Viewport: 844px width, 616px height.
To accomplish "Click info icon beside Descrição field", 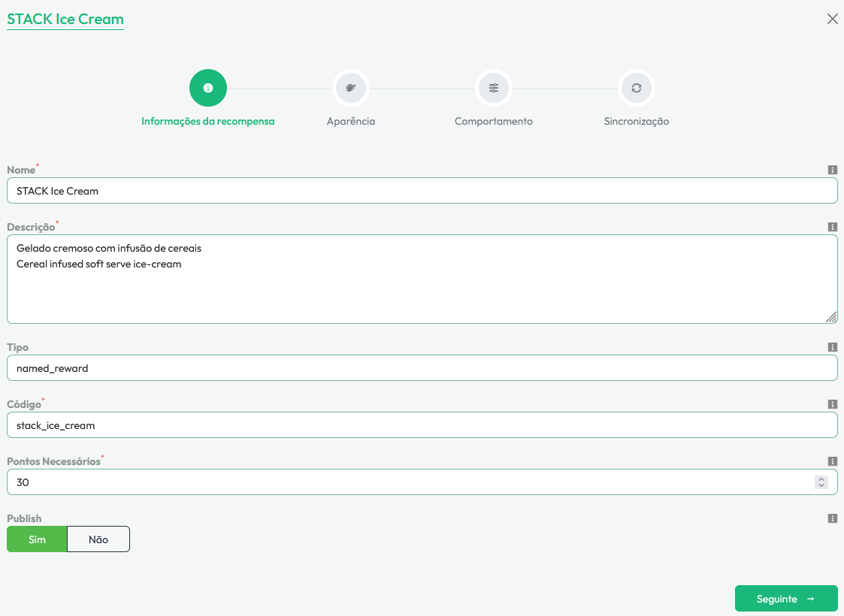I will pyautogui.click(x=832, y=227).
